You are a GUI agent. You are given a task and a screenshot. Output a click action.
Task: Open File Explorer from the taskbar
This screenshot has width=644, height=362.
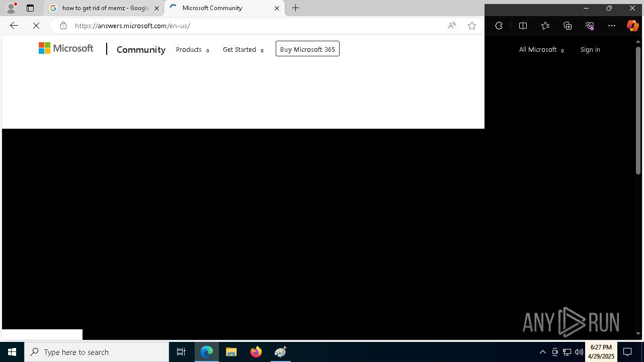click(x=231, y=352)
